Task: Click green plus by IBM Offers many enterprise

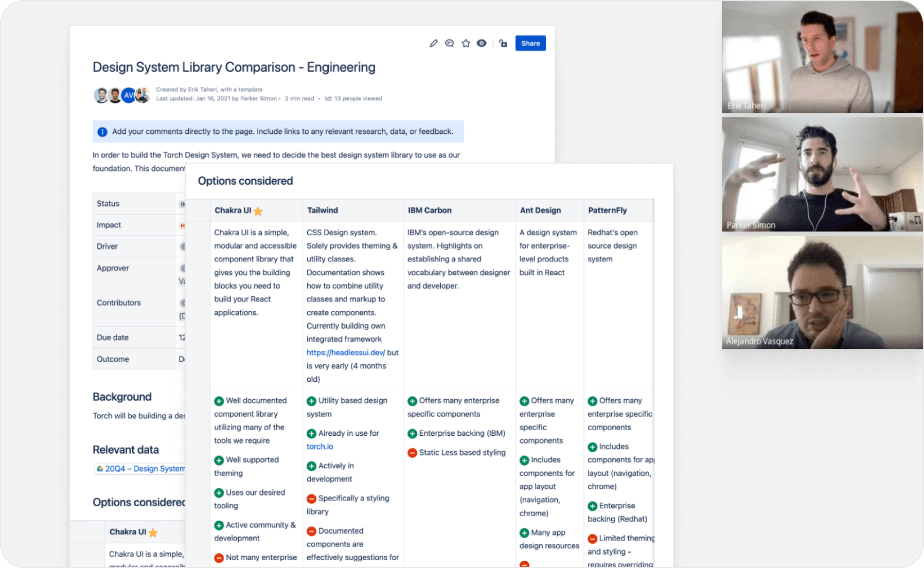Action: click(x=412, y=401)
